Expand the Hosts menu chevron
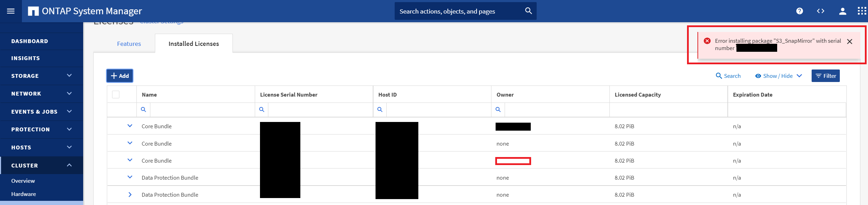Image resolution: width=868 pixels, height=205 pixels. point(69,147)
